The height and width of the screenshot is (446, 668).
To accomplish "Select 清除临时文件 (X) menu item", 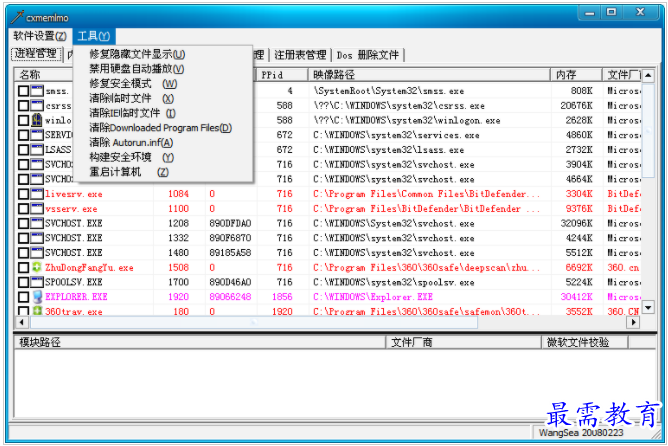I will coord(131,98).
